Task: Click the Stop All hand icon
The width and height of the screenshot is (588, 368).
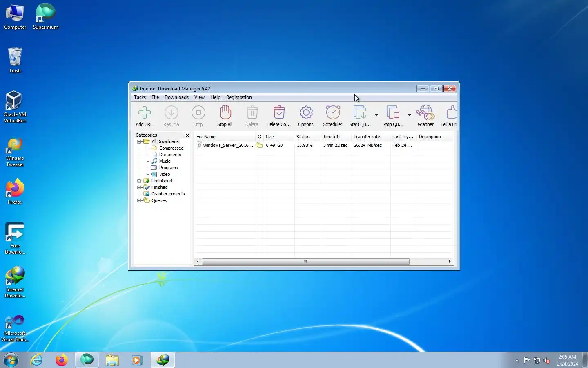Action: pos(225,112)
